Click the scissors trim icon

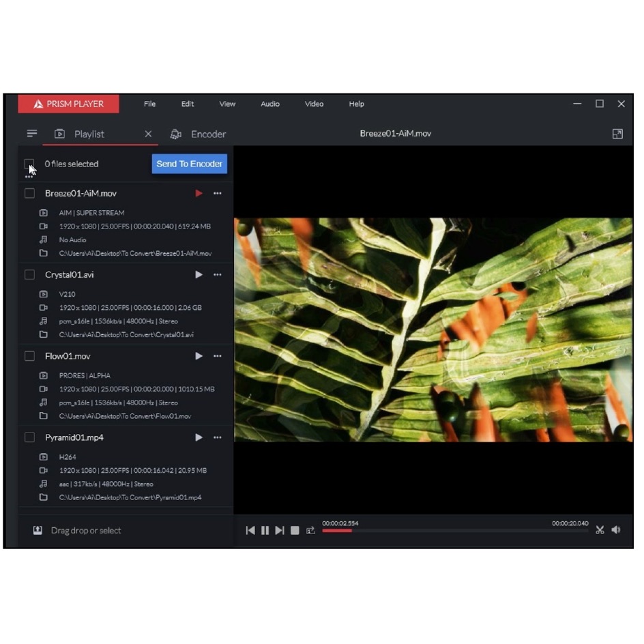(600, 530)
